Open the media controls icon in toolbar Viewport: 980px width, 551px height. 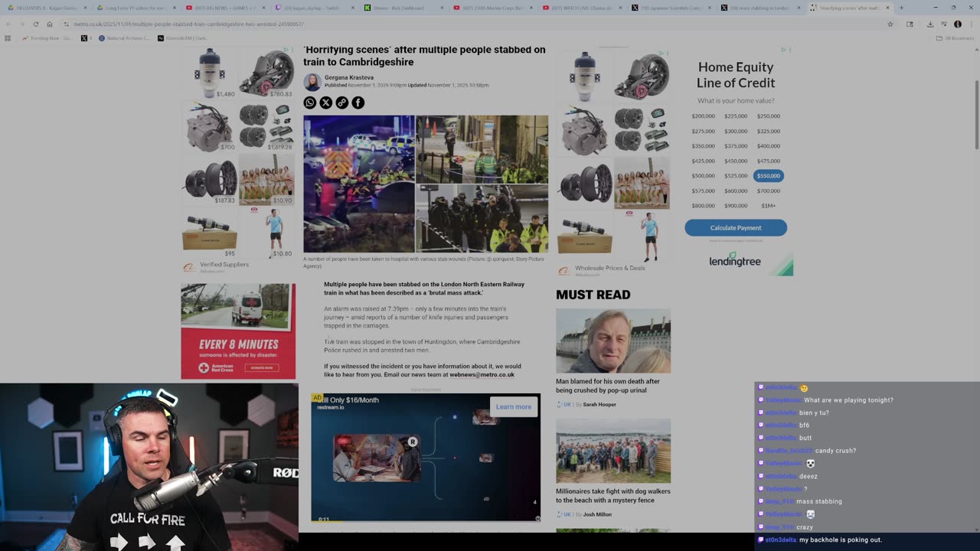[943, 24]
